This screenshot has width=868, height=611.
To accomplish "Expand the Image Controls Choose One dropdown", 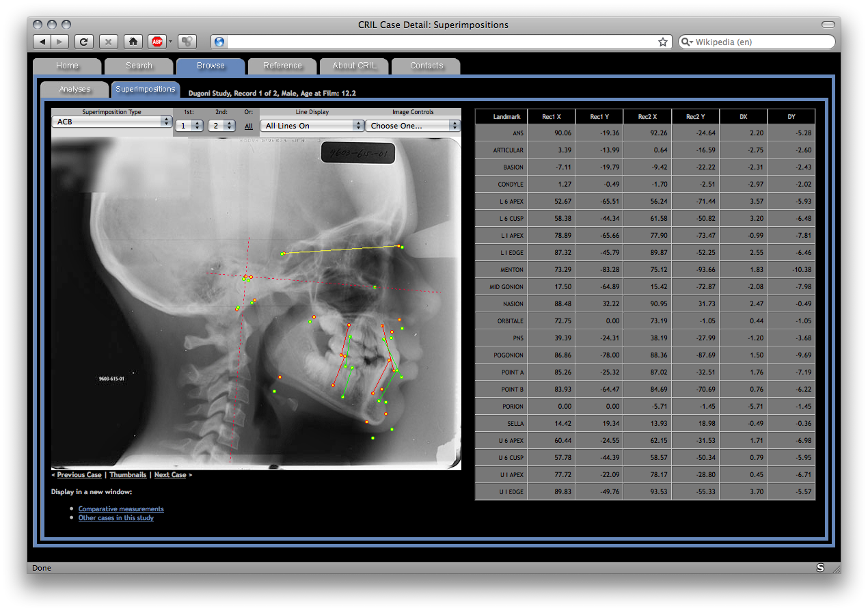I will point(413,126).
